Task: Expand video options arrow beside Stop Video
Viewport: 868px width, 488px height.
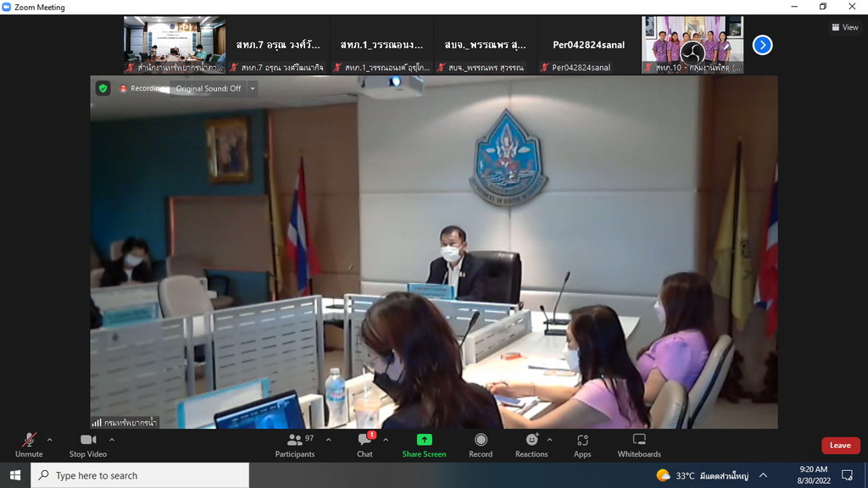Action: (x=112, y=441)
